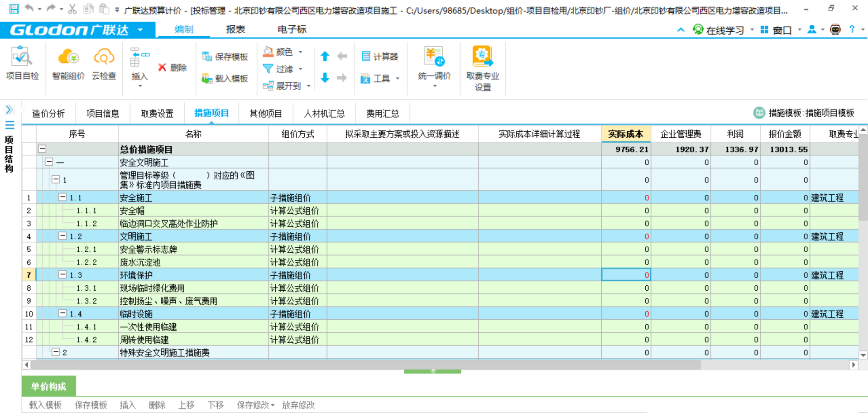
Task: Open the 颜色 color tool
Action: [283, 52]
